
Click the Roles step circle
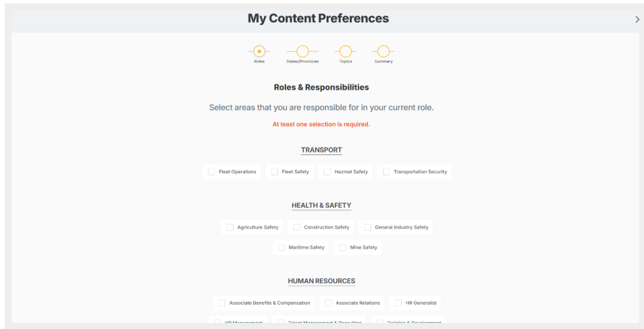click(259, 51)
